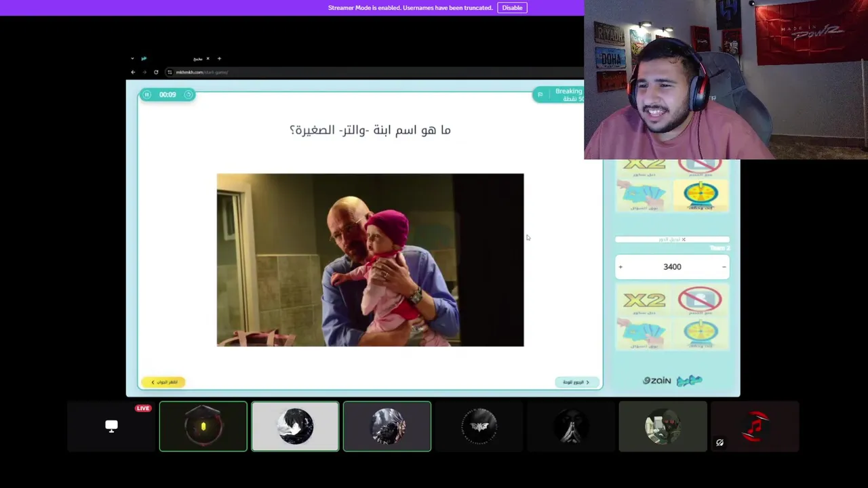Go back in the browser

pos(133,72)
